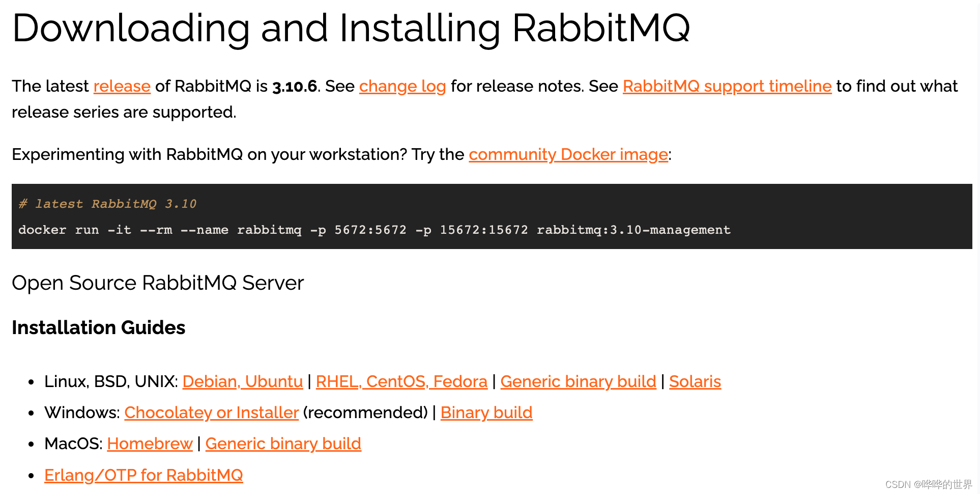Image resolution: width=980 pixels, height=494 pixels.
Task: Open the Chocolatey or Installer link
Action: [211, 413]
